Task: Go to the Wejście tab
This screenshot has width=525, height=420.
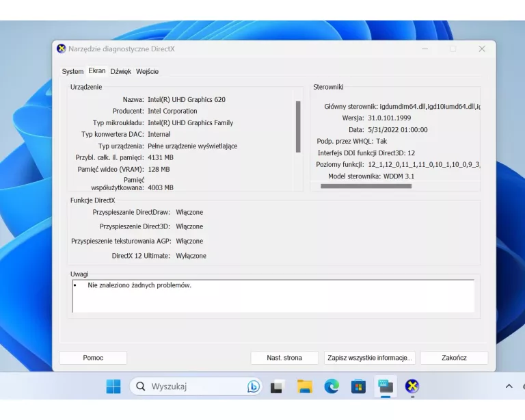Action: (148, 71)
